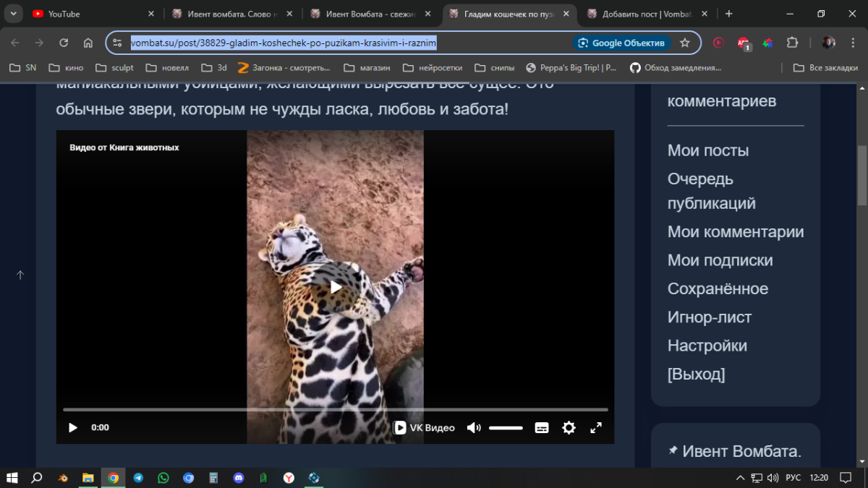Open the GitHub 'Обход замедления' bookmark

tap(676, 68)
